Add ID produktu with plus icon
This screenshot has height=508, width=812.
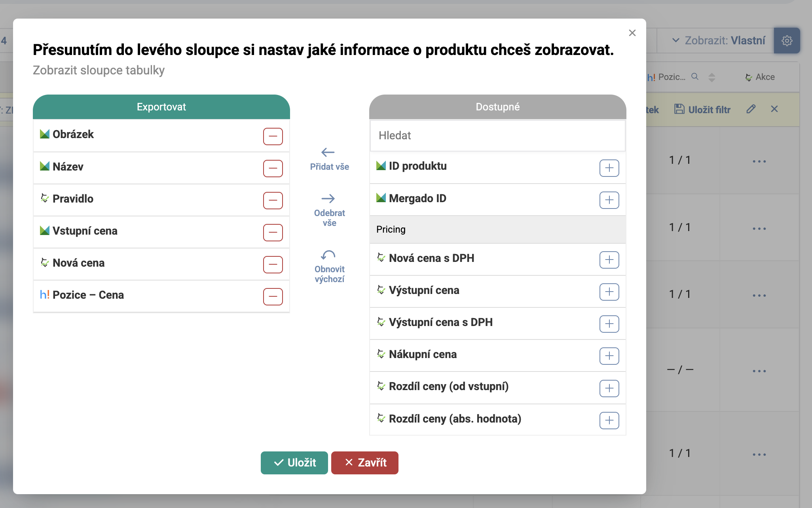pyautogui.click(x=609, y=168)
